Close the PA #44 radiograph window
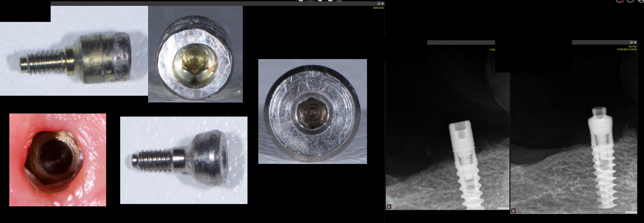 [x=635, y=42]
